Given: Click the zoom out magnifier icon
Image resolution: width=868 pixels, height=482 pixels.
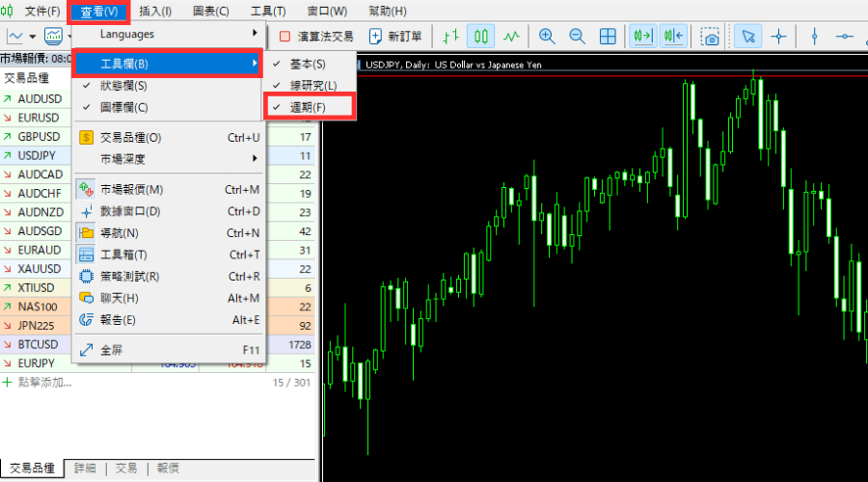Looking at the screenshot, I should point(578,37).
